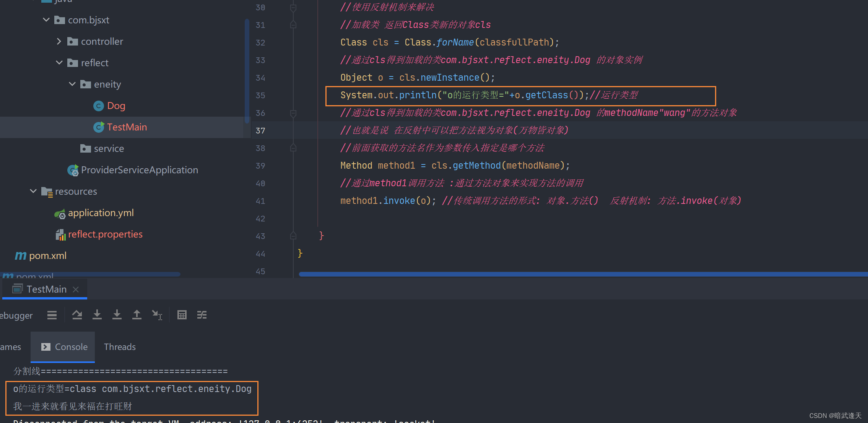Open the Evaluate Expression calculator icon

[x=182, y=315]
